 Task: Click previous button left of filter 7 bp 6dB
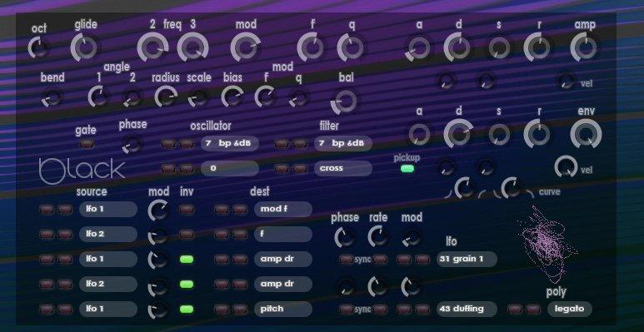tap(282, 144)
